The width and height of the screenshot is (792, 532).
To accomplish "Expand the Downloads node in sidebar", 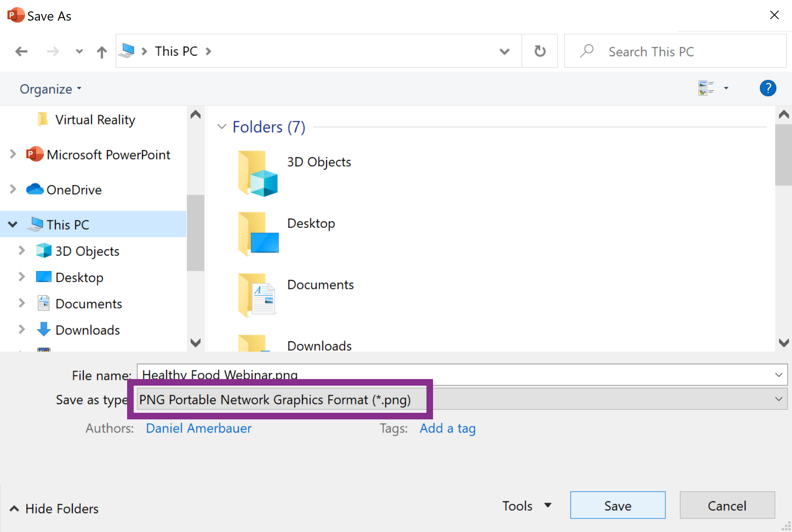I will pos(21,329).
